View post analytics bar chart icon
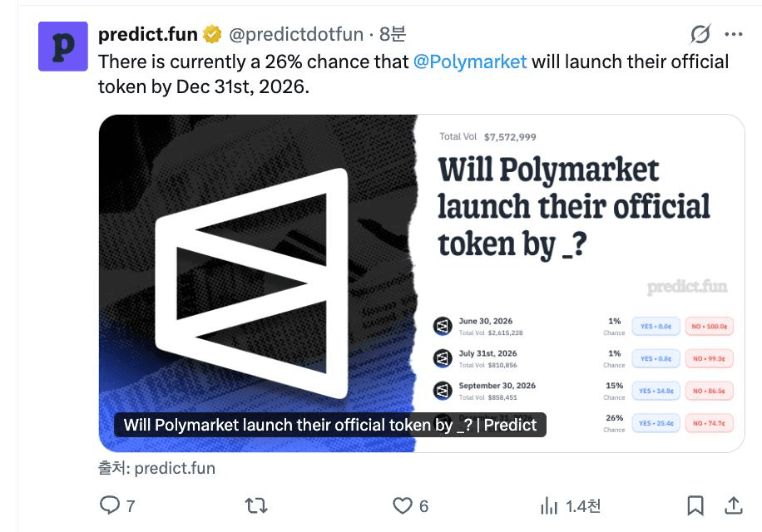762x532 pixels. click(549, 505)
